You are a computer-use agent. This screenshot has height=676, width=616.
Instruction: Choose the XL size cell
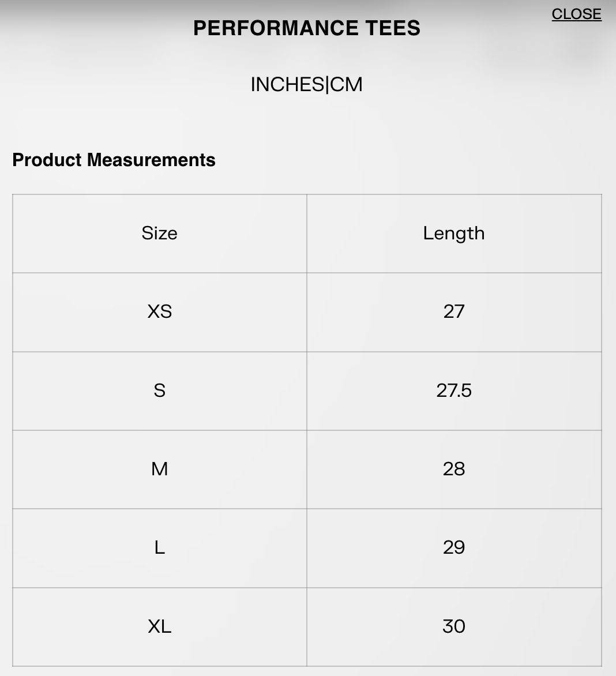click(159, 626)
